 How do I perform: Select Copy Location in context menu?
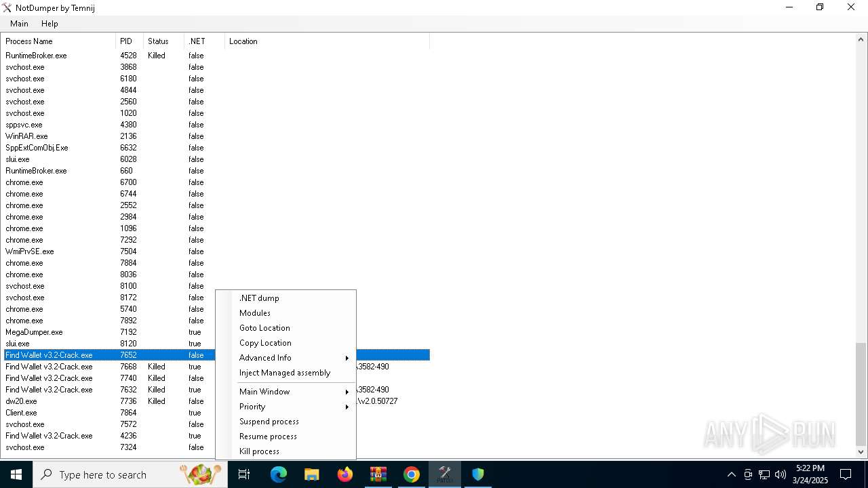[x=286, y=343]
